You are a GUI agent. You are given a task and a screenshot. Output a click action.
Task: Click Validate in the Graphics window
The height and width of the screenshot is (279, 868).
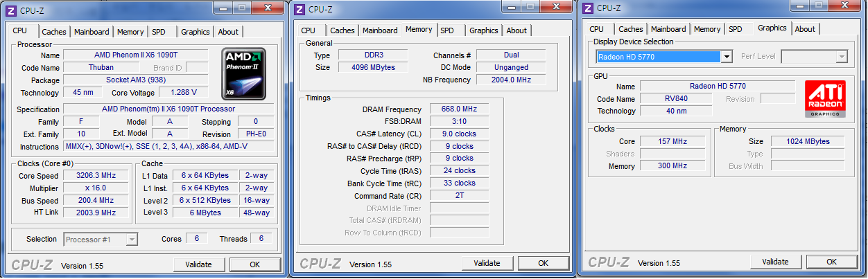pos(775,262)
